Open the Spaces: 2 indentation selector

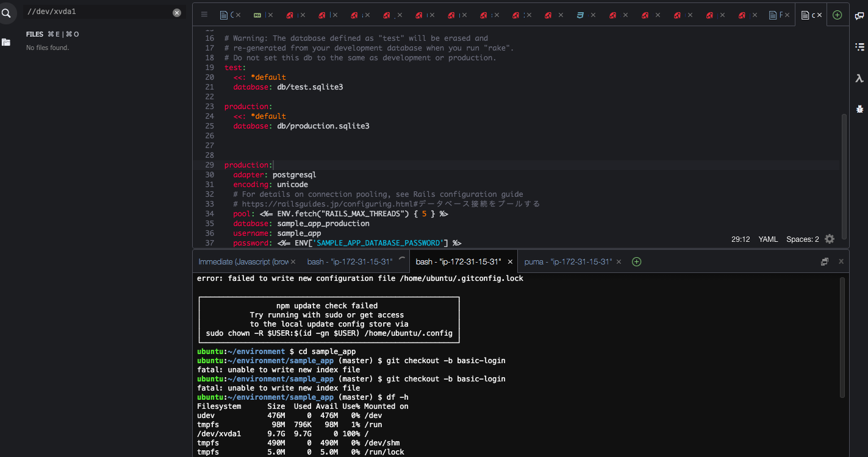pos(803,239)
